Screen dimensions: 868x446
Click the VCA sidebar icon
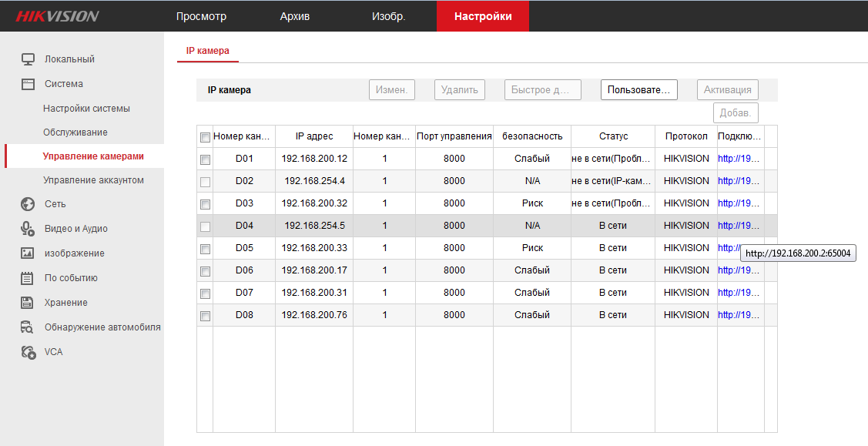[28, 352]
